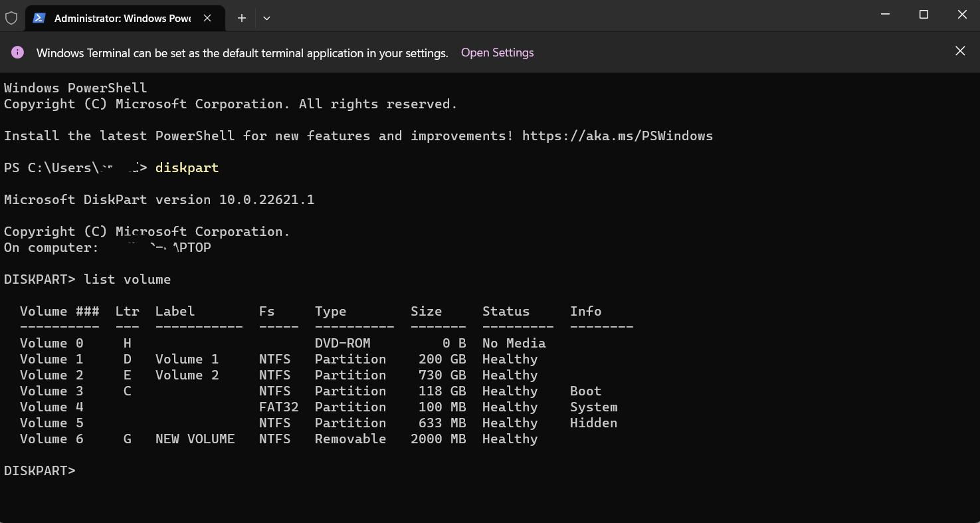Click the Microsoft DiskPart version line
Viewport: 980px width, 523px height.
coord(159,199)
